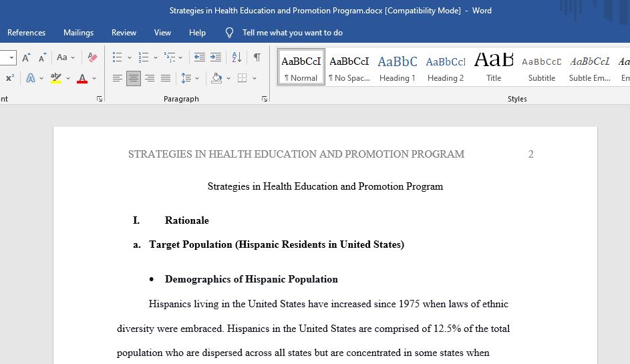Open line and paragraph spacing menu
Viewport: 630px width, 364px height.
click(186, 78)
